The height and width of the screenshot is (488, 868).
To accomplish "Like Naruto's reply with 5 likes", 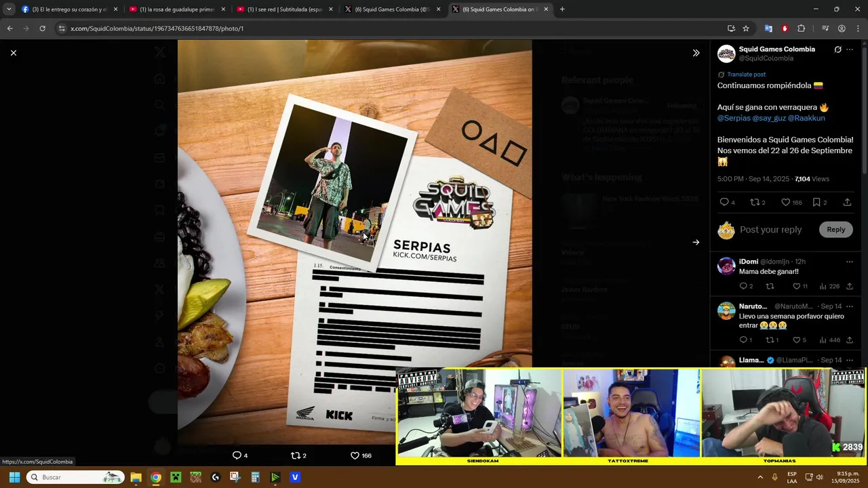I will pyautogui.click(x=797, y=340).
